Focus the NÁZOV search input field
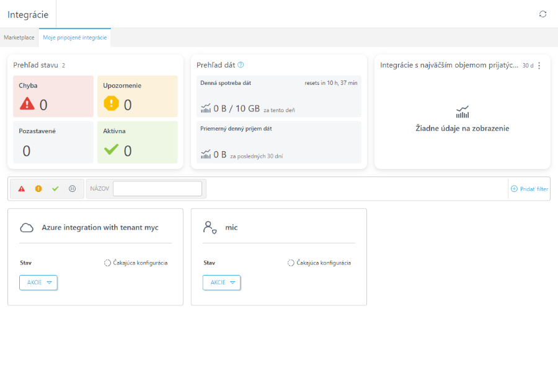Image resolution: width=558 pixels, height=392 pixels. pos(157,189)
